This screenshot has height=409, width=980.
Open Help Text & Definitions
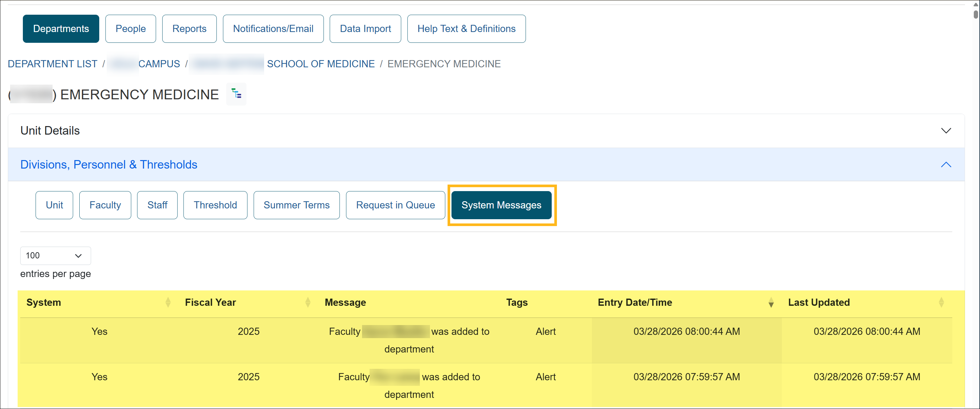pos(466,28)
